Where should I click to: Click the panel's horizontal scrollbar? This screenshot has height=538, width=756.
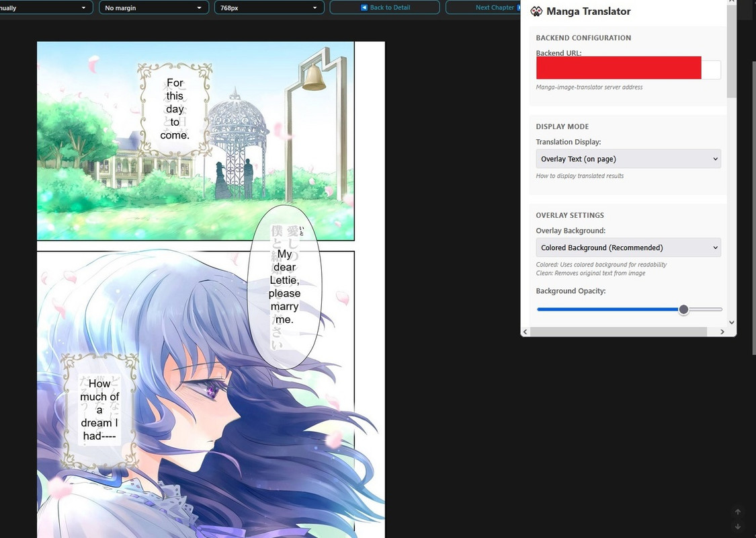(x=619, y=332)
